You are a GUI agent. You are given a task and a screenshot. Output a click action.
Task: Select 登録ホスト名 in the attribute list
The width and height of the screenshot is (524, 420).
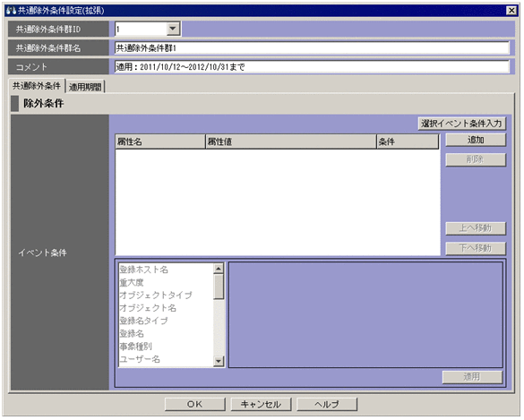[x=166, y=270]
